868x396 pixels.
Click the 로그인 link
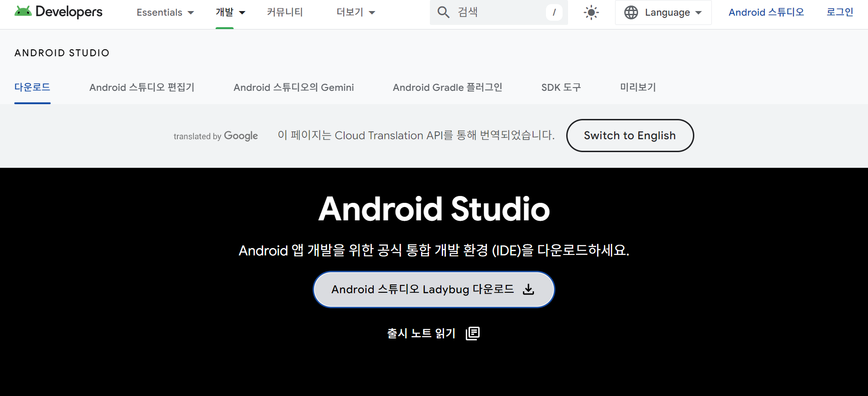point(840,12)
